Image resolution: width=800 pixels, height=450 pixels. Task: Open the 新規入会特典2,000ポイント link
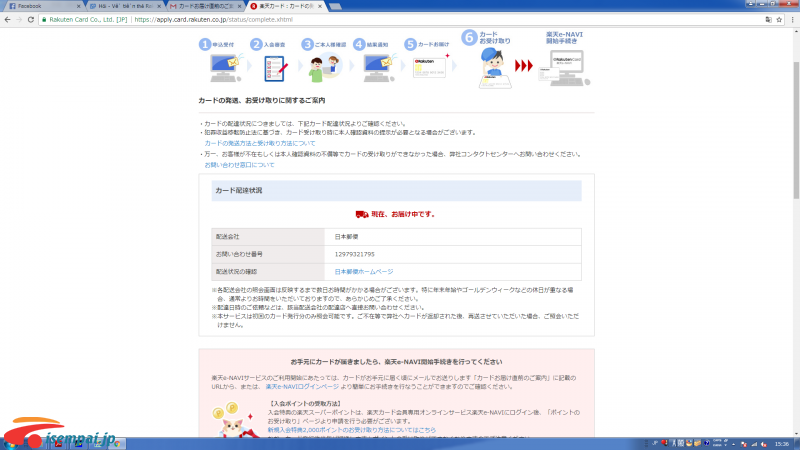click(x=352, y=430)
